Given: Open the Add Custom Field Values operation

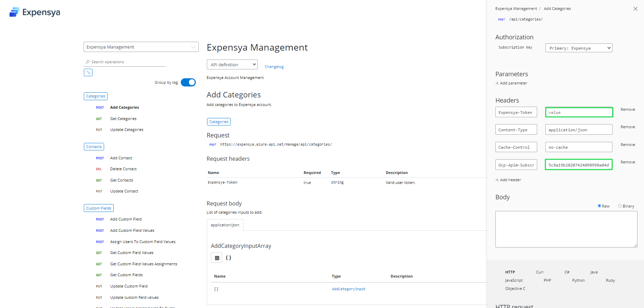Looking at the screenshot, I should click(x=132, y=230).
